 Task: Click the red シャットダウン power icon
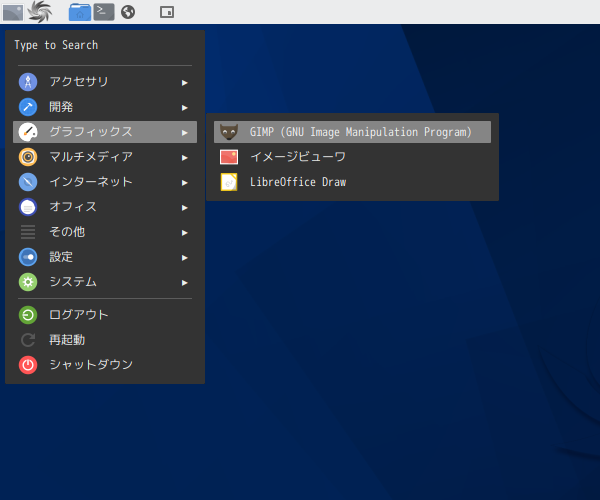pos(28,365)
